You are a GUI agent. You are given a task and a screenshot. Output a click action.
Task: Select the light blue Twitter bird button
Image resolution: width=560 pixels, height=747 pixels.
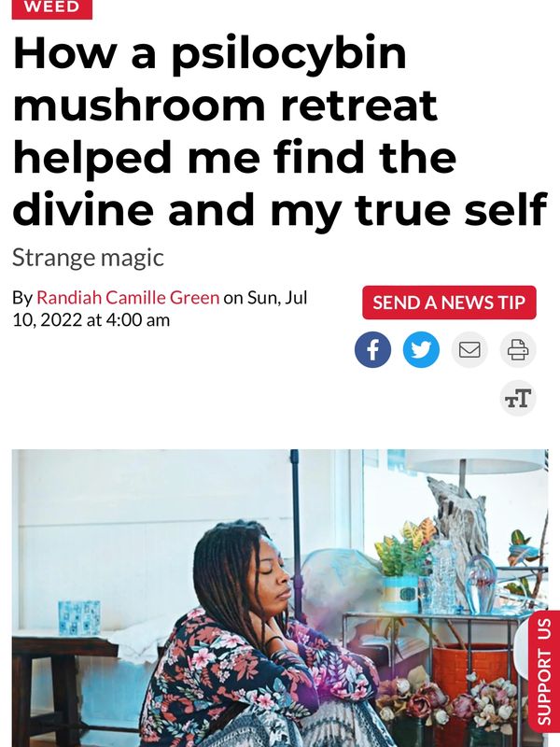tap(421, 349)
